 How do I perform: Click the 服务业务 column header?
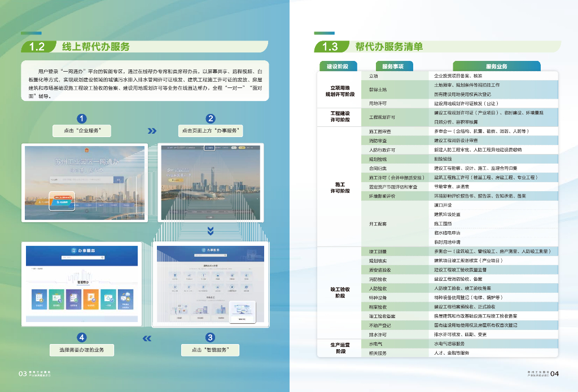coord(497,67)
